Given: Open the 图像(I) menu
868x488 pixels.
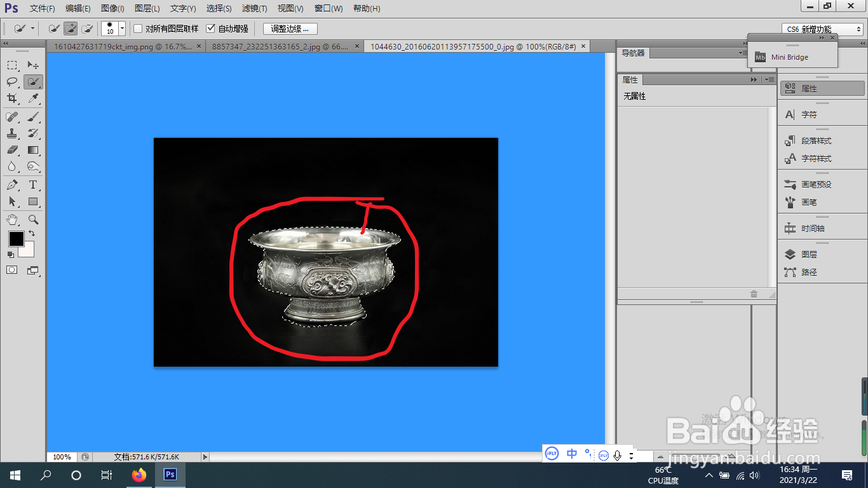Looking at the screenshot, I should 113,8.
